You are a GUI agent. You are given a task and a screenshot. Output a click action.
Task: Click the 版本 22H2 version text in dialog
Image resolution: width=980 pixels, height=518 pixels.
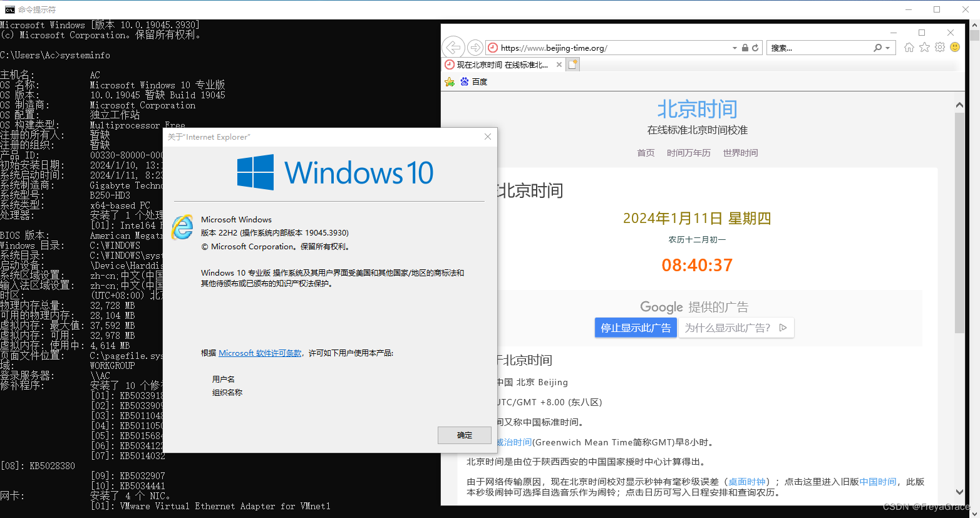point(275,232)
